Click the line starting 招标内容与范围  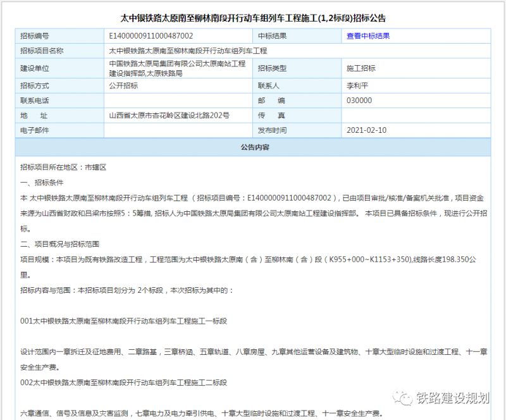tap(127, 290)
